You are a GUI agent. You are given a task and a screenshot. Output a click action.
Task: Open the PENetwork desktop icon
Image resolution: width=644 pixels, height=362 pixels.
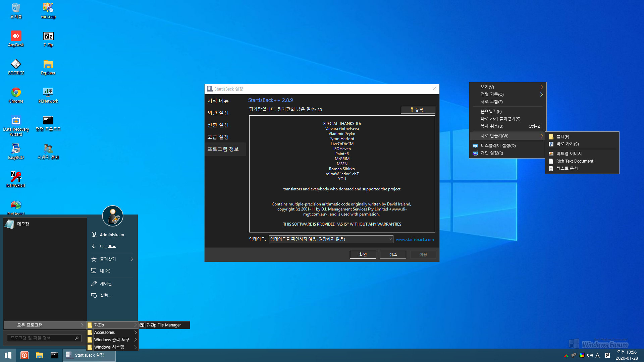[x=48, y=95]
